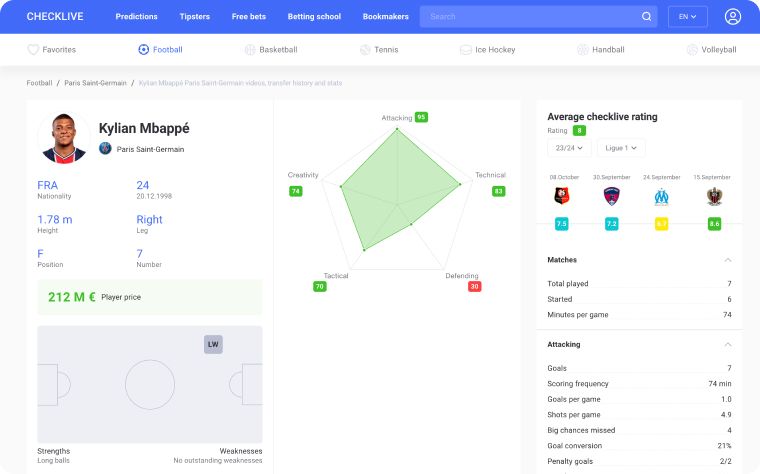This screenshot has height=474, width=760.
Task: Click the yellow 24 September rating badge
Action: pyautogui.click(x=662, y=223)
